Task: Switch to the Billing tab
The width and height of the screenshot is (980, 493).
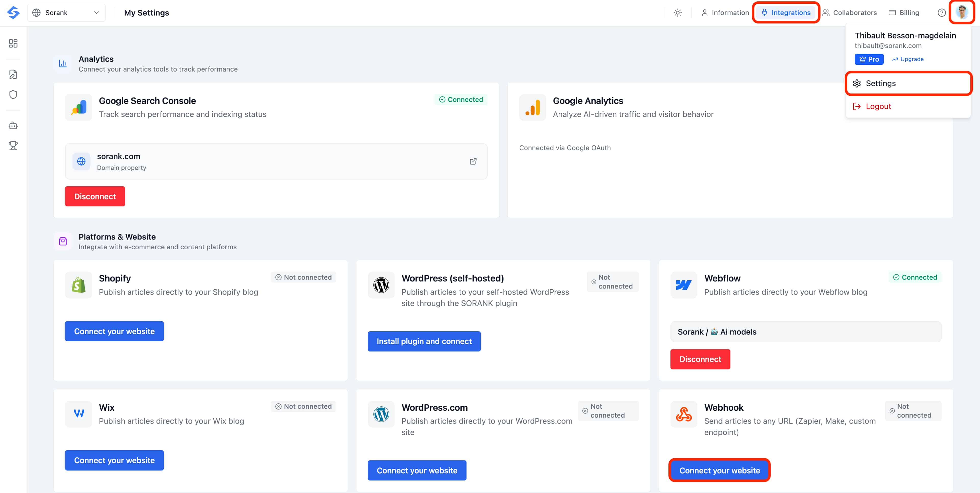Action: point(904,13)
